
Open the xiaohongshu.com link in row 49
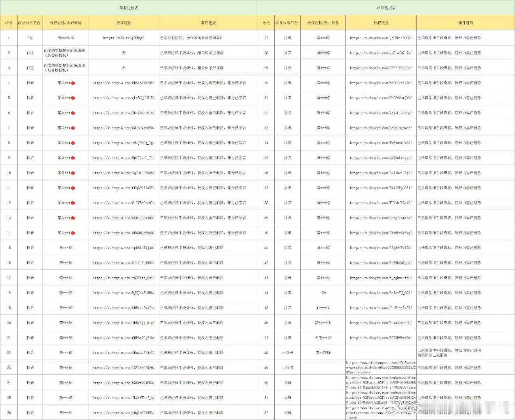coord(381,367)
